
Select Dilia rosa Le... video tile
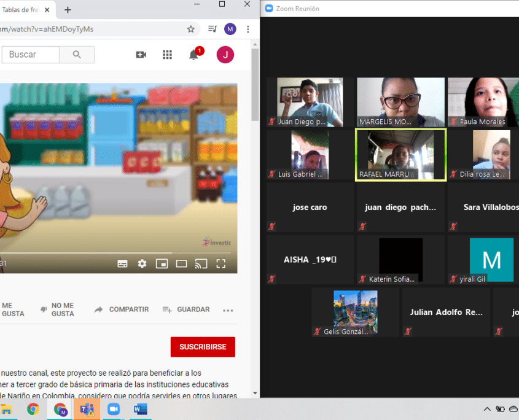(x=483, y=155)
